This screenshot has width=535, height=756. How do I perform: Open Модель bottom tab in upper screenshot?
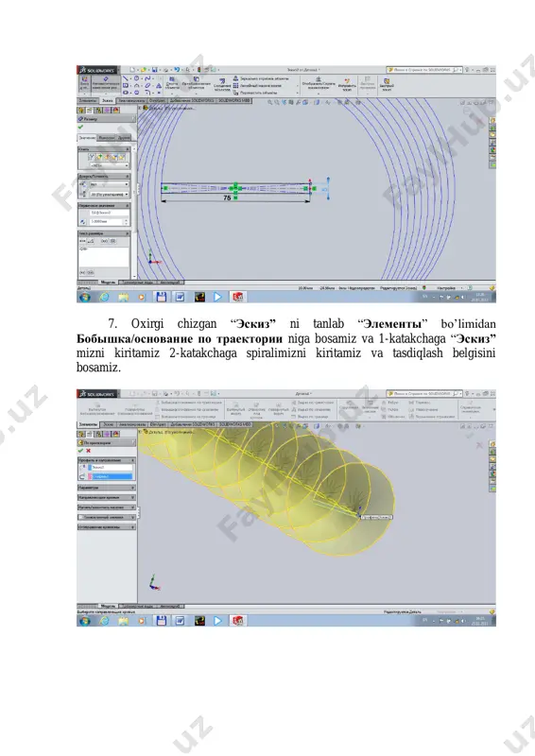[108, 283]
